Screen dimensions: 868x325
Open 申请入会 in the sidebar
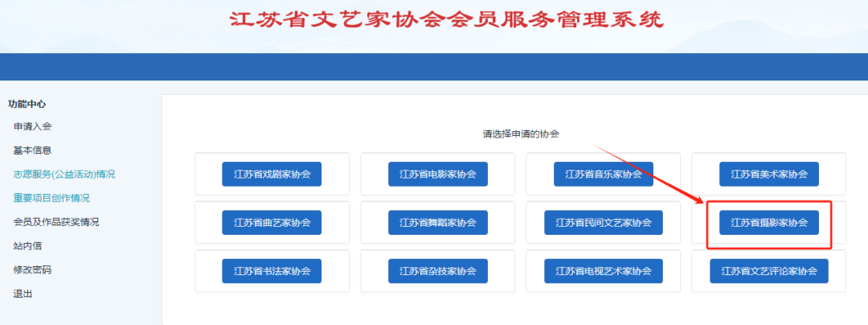pyautogui.click(x=32, y=126)
